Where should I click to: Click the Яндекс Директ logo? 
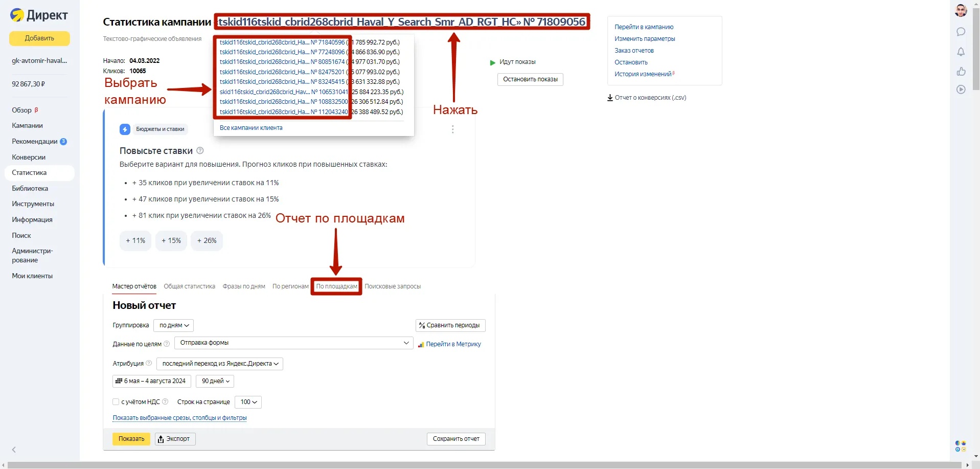click(x=39, y=15)
